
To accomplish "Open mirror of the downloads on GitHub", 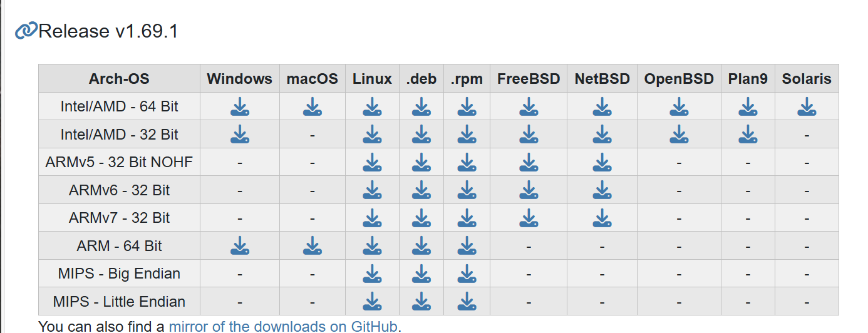I will tap(284, 326).
